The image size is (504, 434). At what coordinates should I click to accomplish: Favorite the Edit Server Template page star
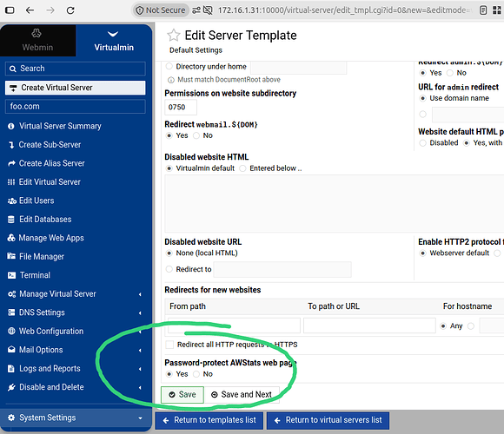pos(174,36)
